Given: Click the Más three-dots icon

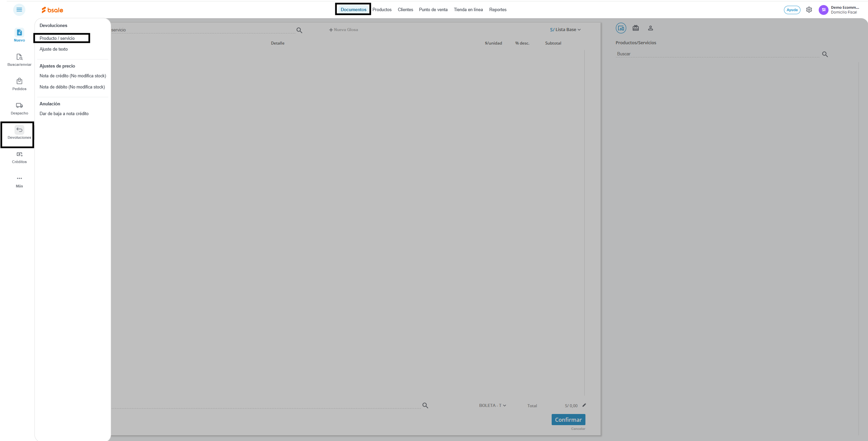Looking at the screenshot, I should pos(19,179).
